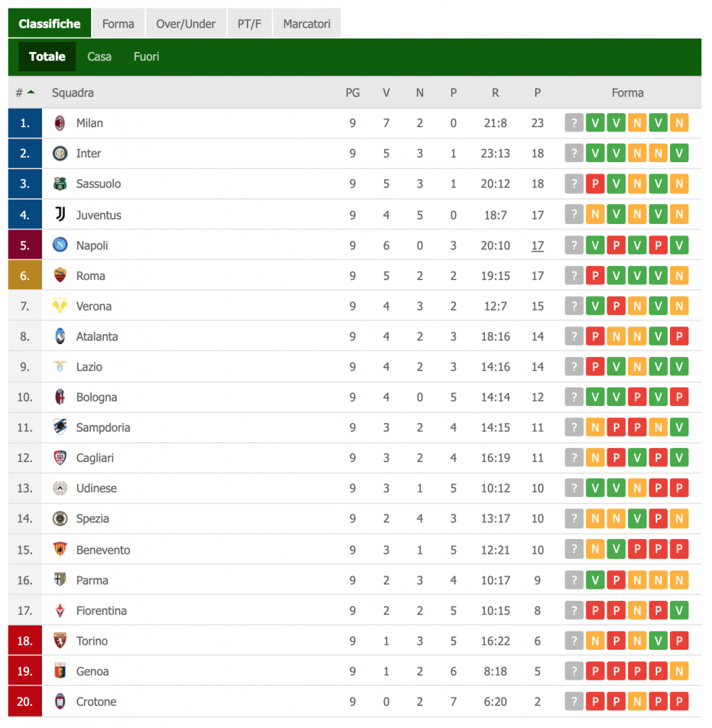Screen dimensions: 712x728
Task: Click the Genoa club crest icon
Action: [x=60, y=671]
